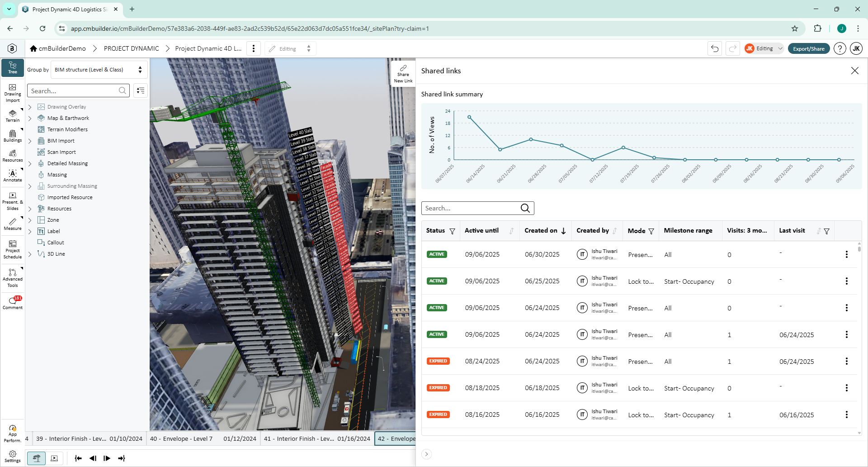Expand the Detailed Massing node
Image resolution: width=868 pixels, height=467 pixels.
30,164
